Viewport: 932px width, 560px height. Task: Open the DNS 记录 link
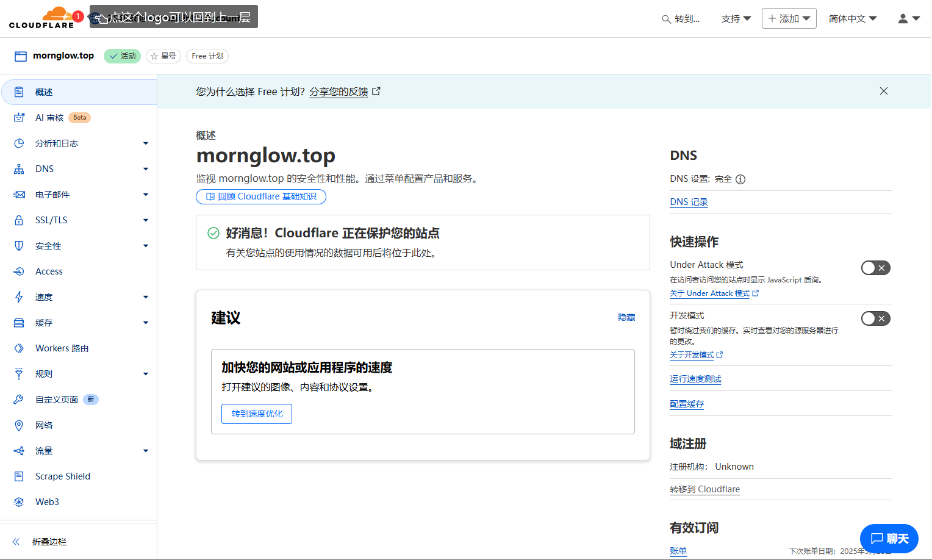point(689,201)
